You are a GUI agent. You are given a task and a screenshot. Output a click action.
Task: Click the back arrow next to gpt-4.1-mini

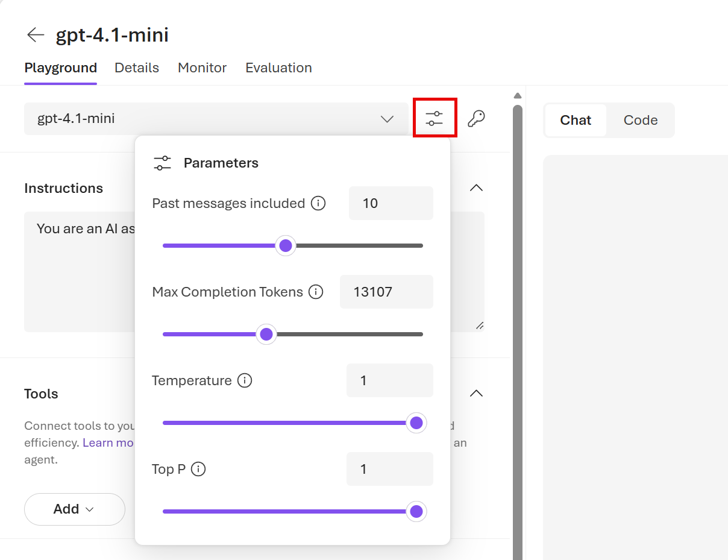click(35, 34)
